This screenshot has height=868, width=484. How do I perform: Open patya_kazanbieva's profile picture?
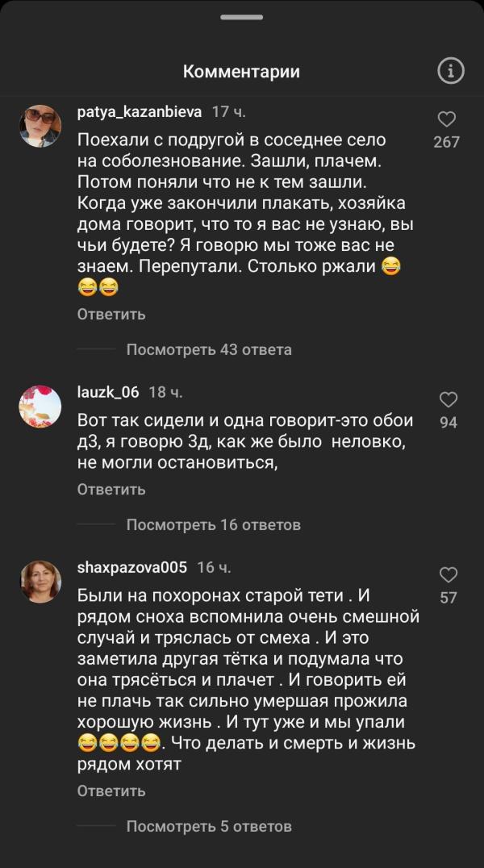(40, 126)
